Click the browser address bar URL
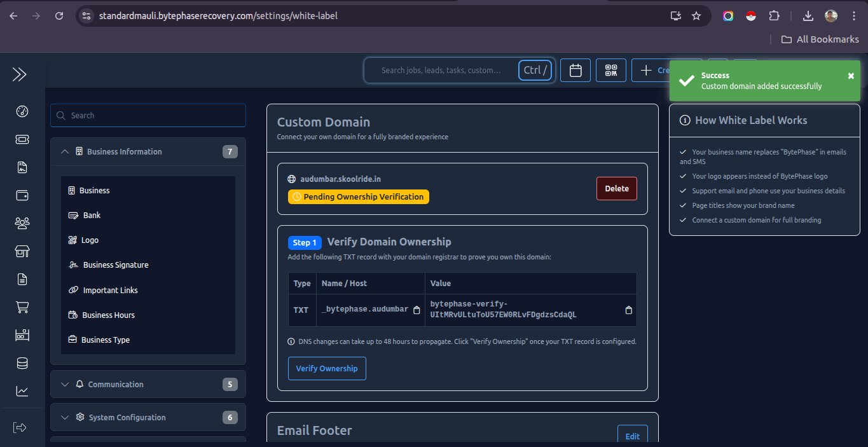This screenshot has width=868, height=447. coord(218,16)
